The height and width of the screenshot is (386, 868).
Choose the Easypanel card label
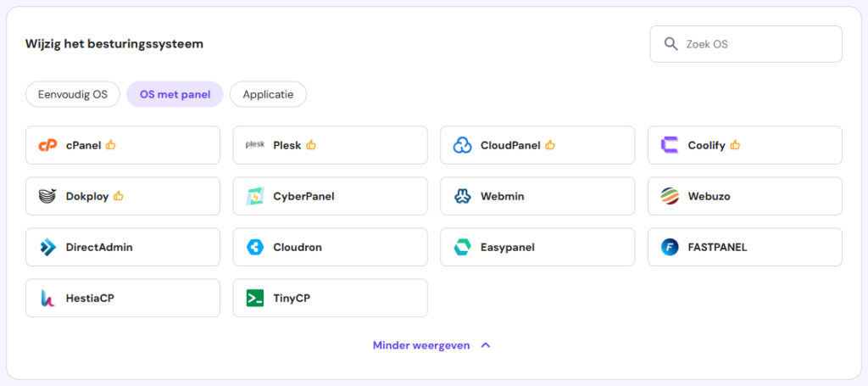pyautogui.click(x=508, y=248)
